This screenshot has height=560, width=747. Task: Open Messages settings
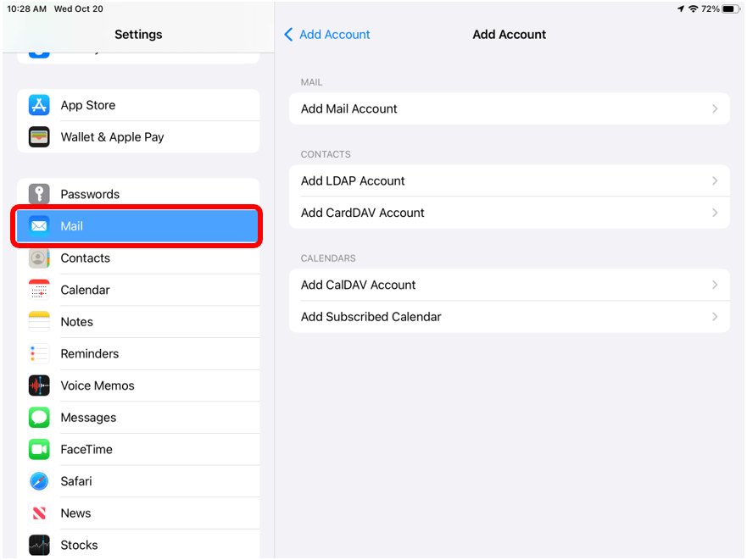click(x=138, y=418)
